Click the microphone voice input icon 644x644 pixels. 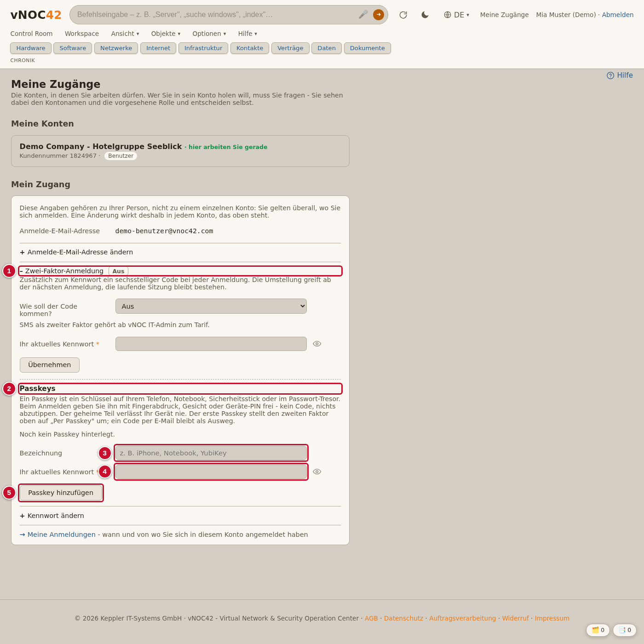(x=363, y=15)
